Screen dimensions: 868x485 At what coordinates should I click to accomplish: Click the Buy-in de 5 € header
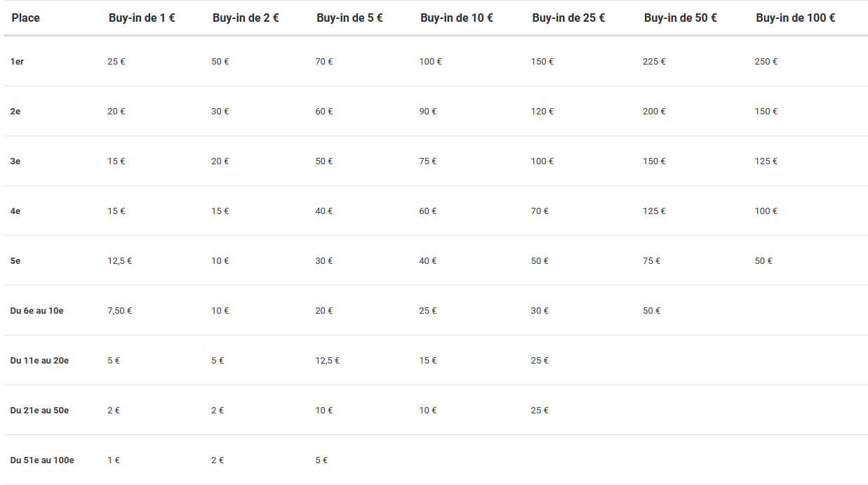coord(349,18)
